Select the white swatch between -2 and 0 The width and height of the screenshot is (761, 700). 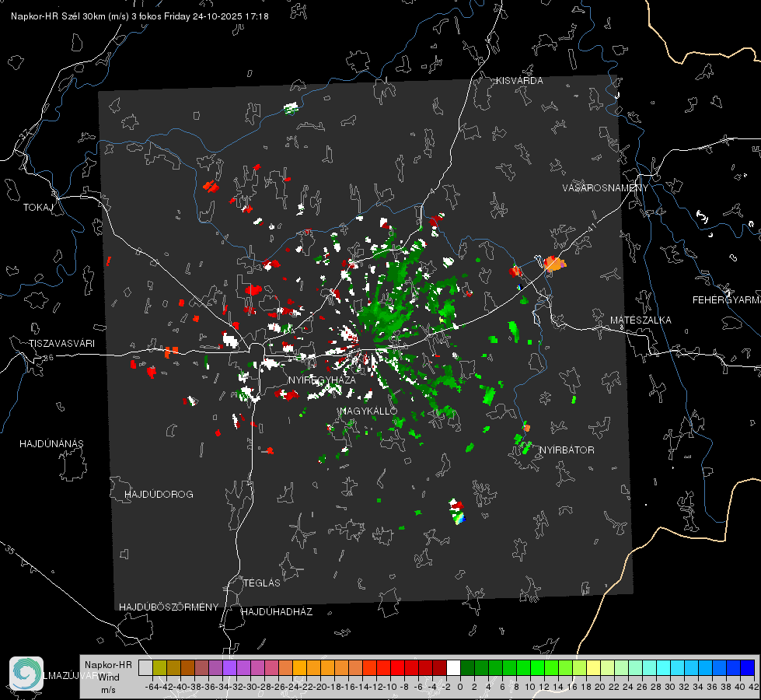click(x=453, y=667)
